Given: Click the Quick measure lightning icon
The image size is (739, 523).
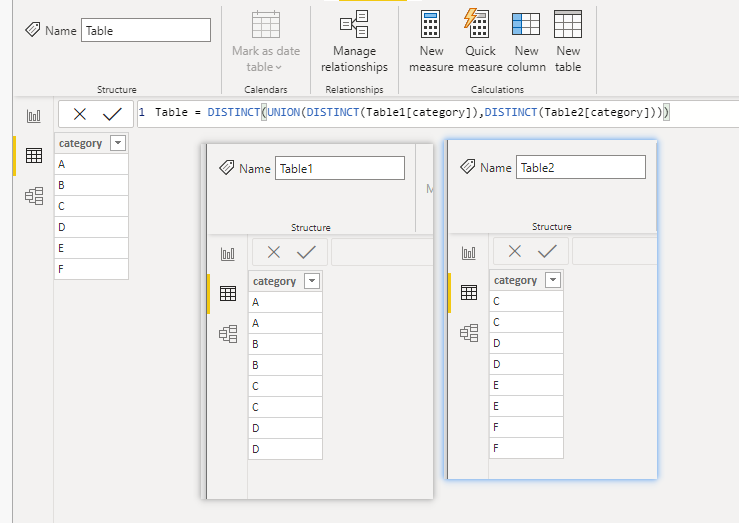Looking at the screenshot, I should (x=476, y=23).
